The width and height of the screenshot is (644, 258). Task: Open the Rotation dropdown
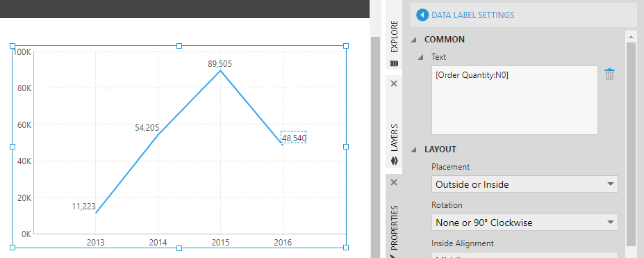[x=525, y=223]
